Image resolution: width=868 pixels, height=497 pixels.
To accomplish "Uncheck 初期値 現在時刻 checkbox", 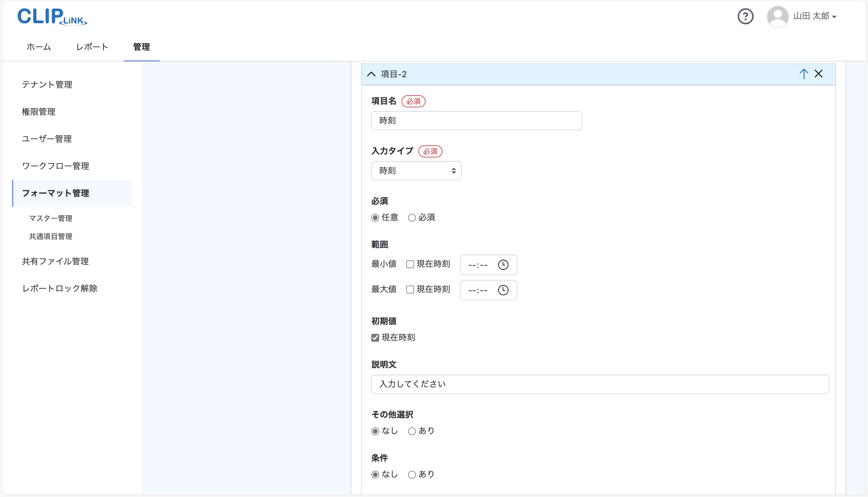I will 375,337.
